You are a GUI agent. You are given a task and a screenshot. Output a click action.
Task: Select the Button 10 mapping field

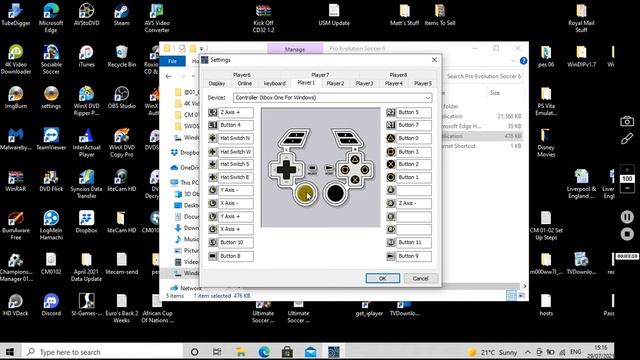tap(236, 242)
